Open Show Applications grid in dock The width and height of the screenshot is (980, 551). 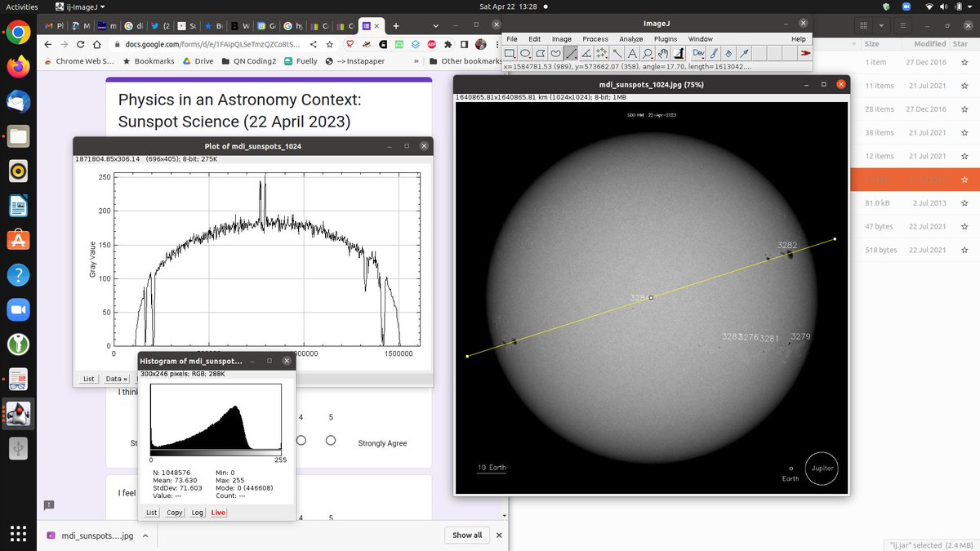tap(19, 532)
